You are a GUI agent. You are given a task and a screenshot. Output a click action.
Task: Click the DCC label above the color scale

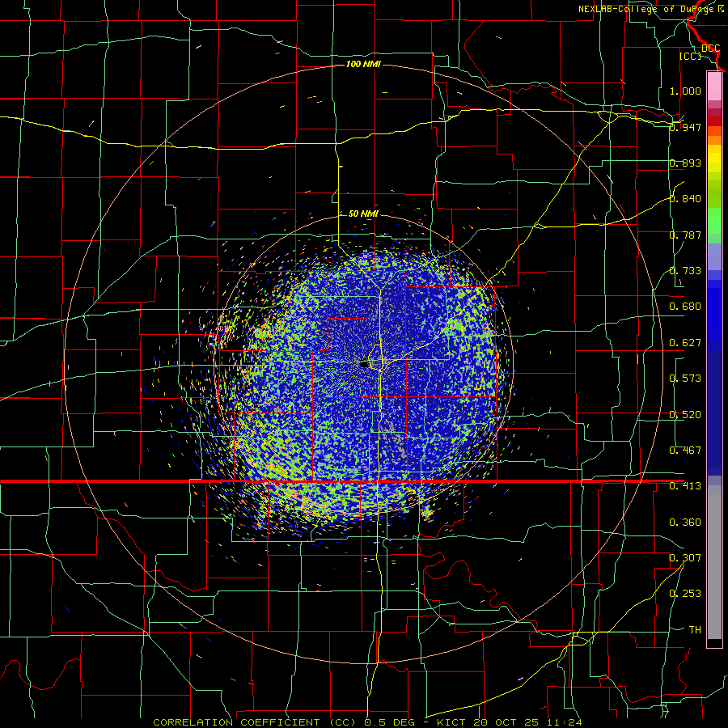point(710,49)
